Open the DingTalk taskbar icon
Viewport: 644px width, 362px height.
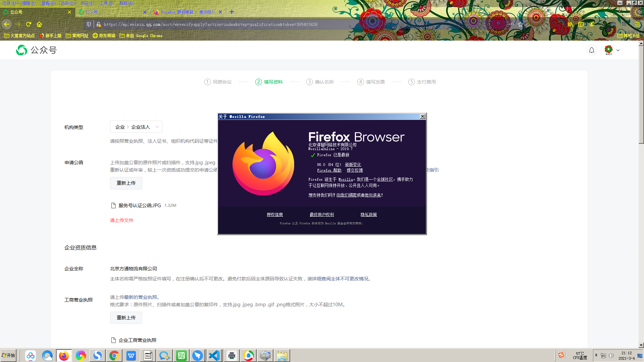[x=198, y=356]
